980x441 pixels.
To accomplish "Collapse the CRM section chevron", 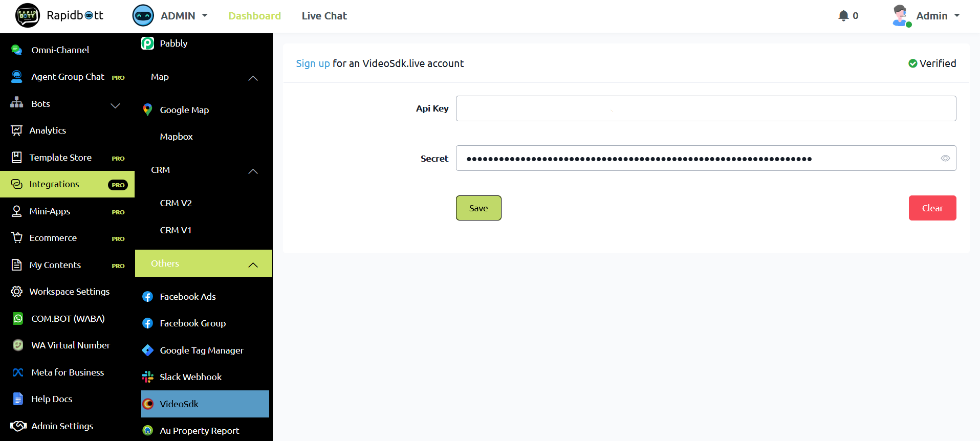I will (253, 171).
